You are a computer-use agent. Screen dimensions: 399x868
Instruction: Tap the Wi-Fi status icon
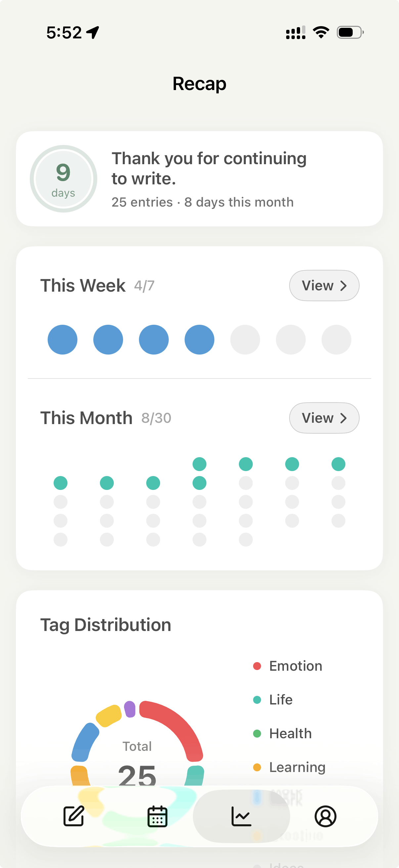point(321,32)
